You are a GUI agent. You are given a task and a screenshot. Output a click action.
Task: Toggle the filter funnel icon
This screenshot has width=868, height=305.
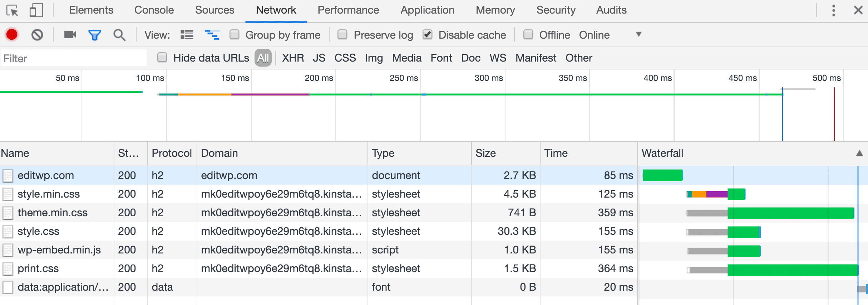click(x=95, y=35)
